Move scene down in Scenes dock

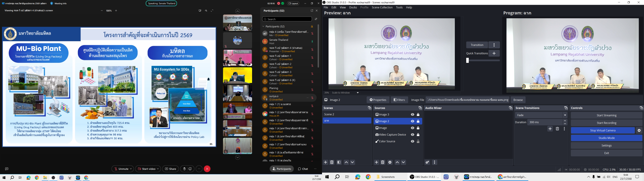(x=352, y=162)
